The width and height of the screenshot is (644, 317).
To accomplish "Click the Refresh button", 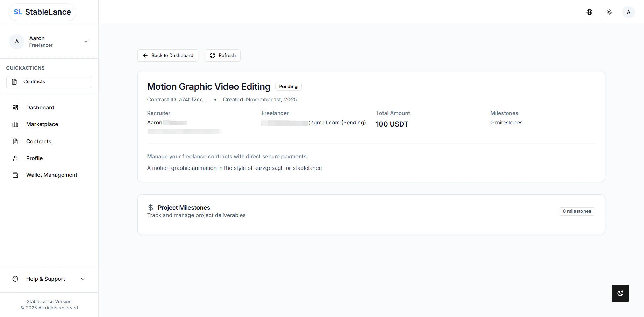I will pos(222,55).
